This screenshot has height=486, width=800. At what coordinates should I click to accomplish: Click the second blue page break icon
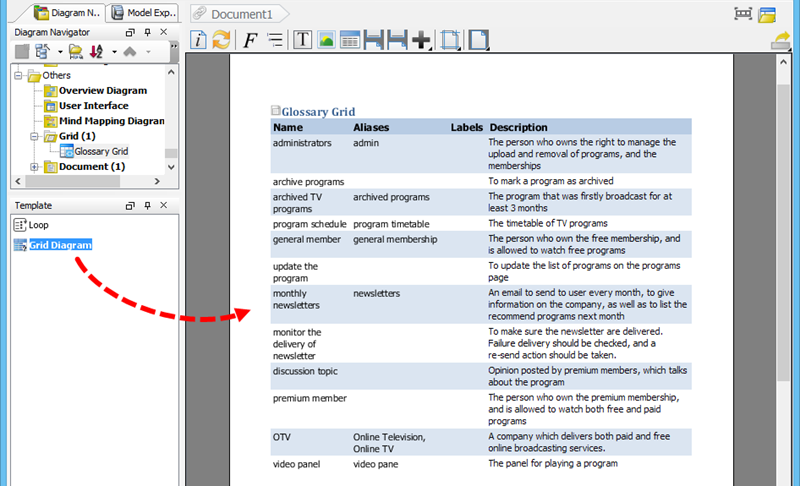pos(397,40)
